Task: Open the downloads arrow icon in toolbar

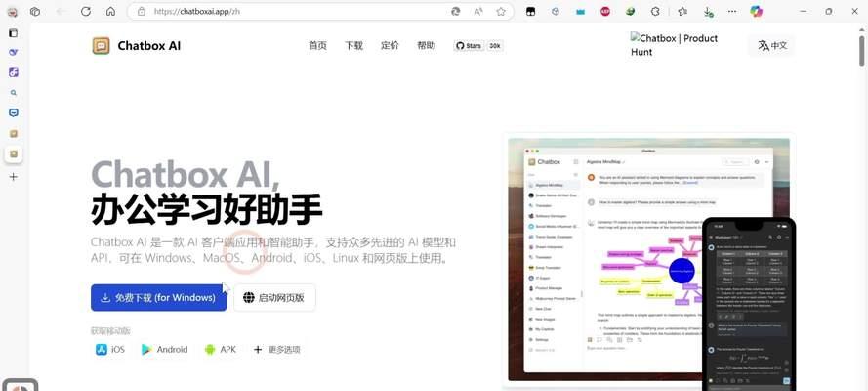Action: (x=708, y=11)
